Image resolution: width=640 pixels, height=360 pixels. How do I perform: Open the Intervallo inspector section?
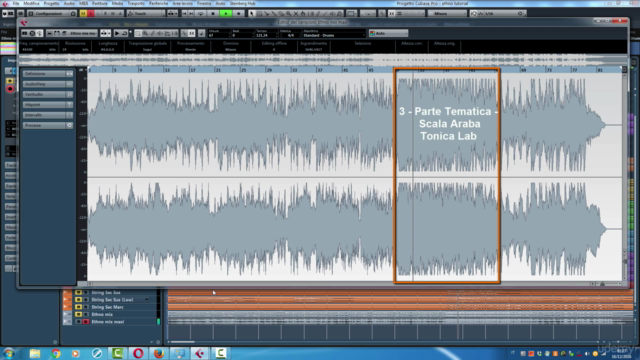tap(48, 115)
